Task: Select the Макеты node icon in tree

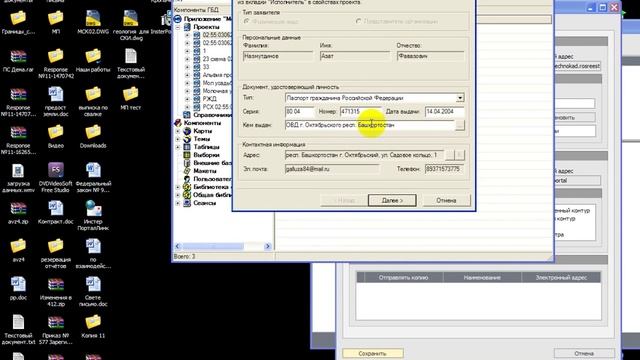Action: pyautogui.click(x=187, y=171)
